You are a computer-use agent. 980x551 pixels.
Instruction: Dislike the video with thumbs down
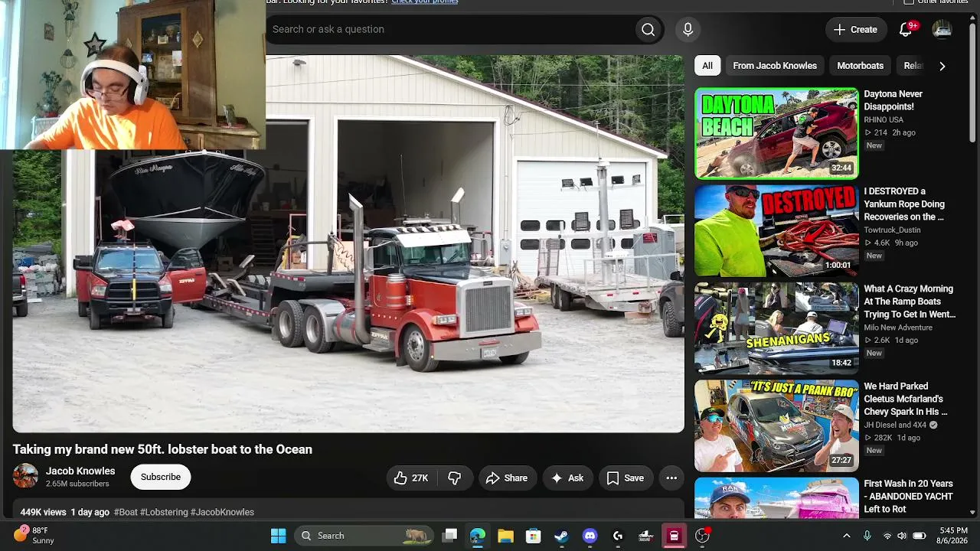tap(454, 478)
